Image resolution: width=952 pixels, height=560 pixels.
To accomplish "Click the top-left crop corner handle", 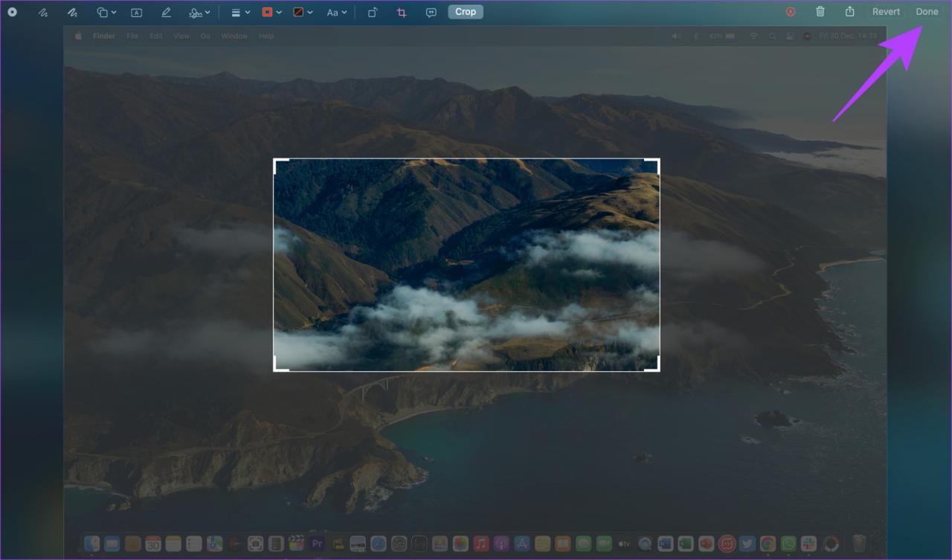I will [x=277, y=162].
